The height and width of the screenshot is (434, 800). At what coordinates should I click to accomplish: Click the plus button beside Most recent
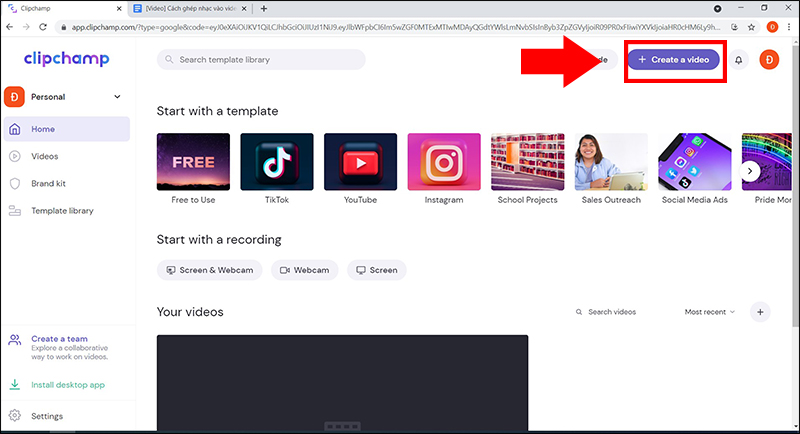click(x=760, y=312)
